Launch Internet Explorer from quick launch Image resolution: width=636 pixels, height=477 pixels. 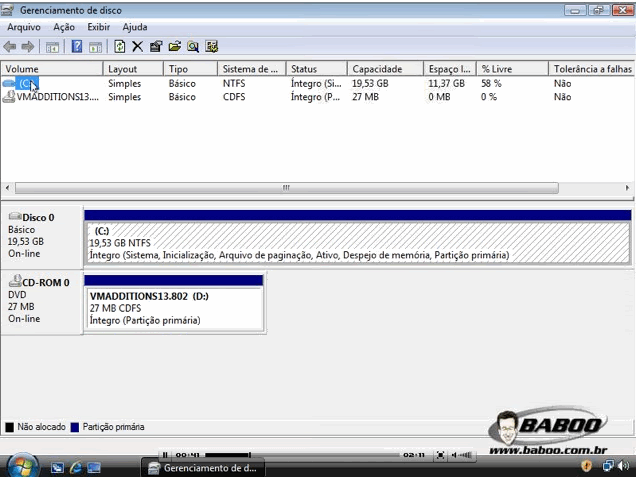pos(75,468)
